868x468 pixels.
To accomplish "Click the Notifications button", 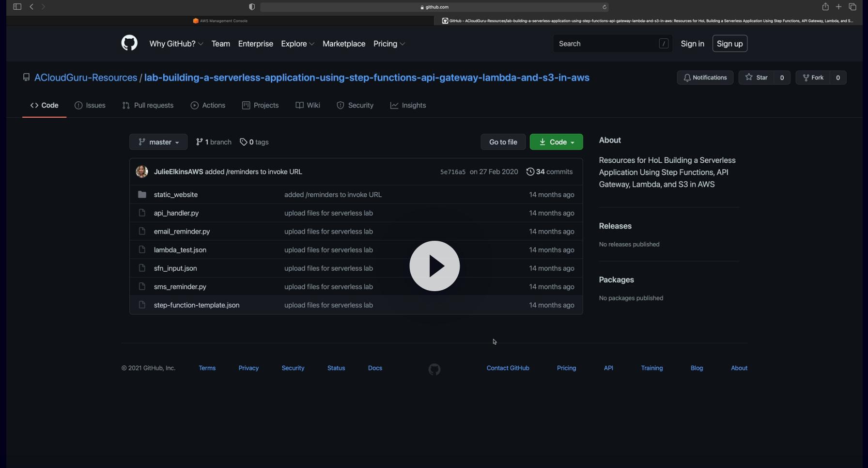I will [705, 78].
